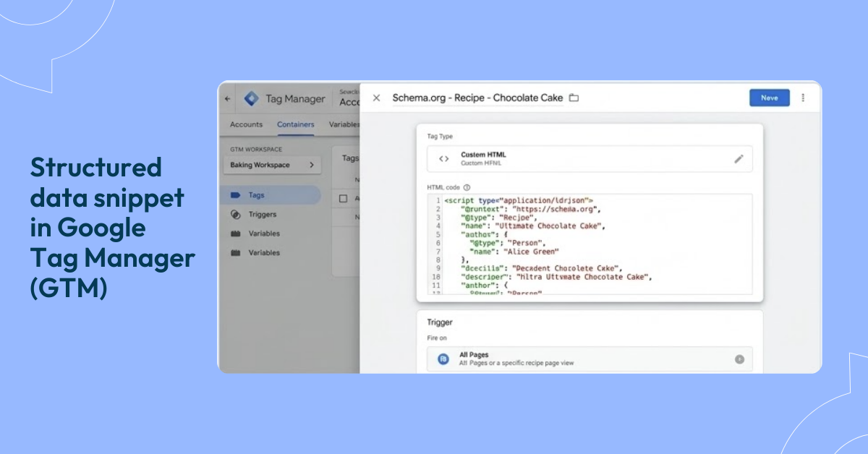Tick the checkbox in the Tags list row

pyautogui.click(x=344, y=198)
